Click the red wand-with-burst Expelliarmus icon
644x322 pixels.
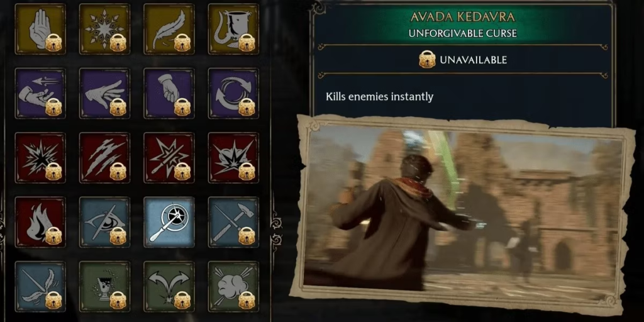point(169,158)
